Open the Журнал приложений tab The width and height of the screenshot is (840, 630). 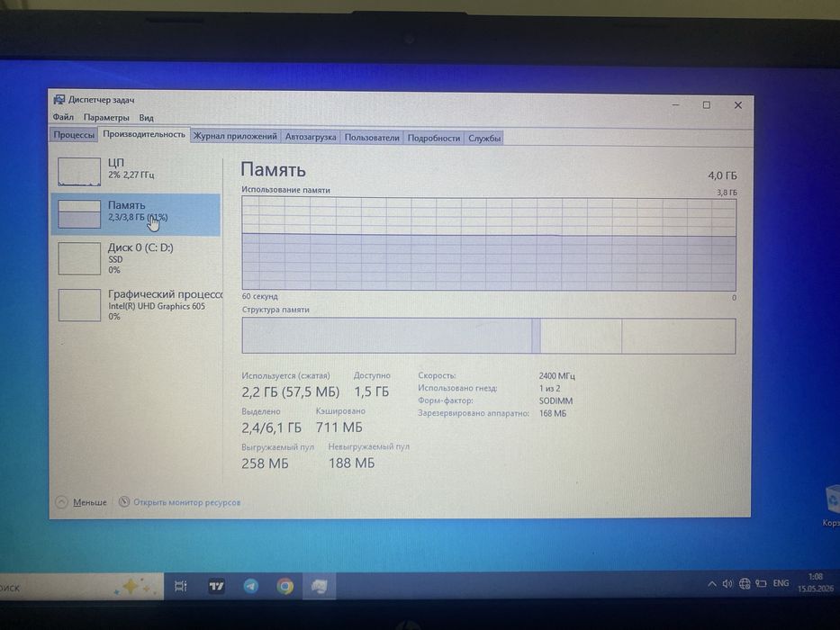coord(235,136)
